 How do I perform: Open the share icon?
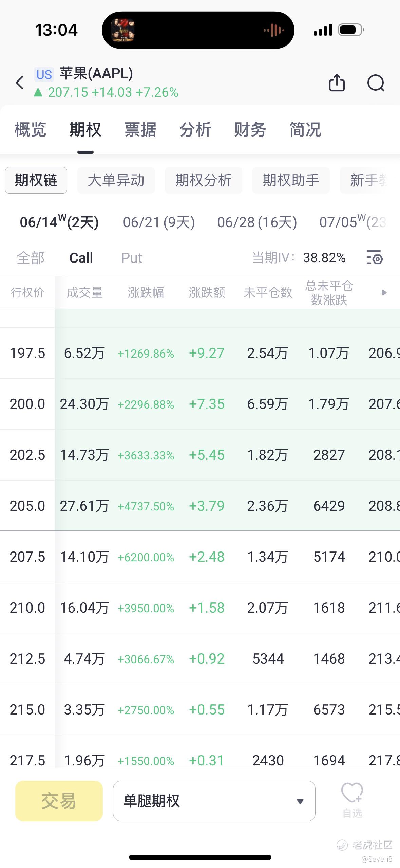(337, 83)
